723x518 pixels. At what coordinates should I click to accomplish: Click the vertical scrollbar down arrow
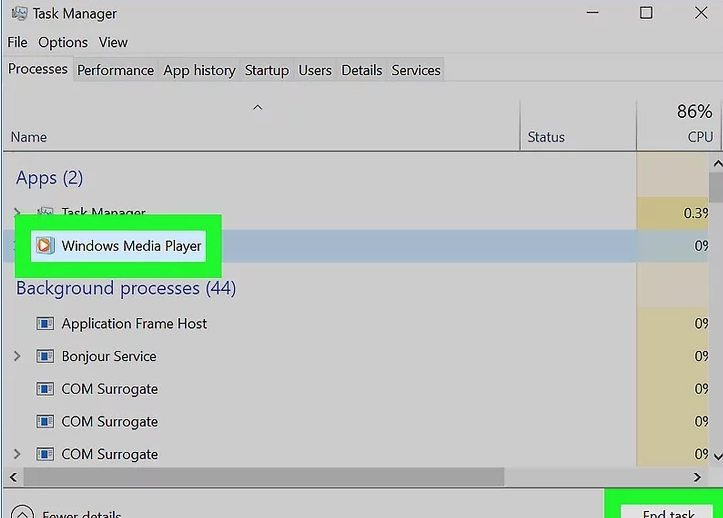[x=717, y=457]
